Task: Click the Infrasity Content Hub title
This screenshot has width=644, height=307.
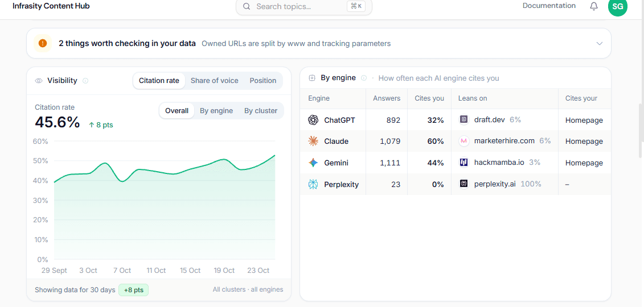Action: pyautogui.click(x=51, y=6)
